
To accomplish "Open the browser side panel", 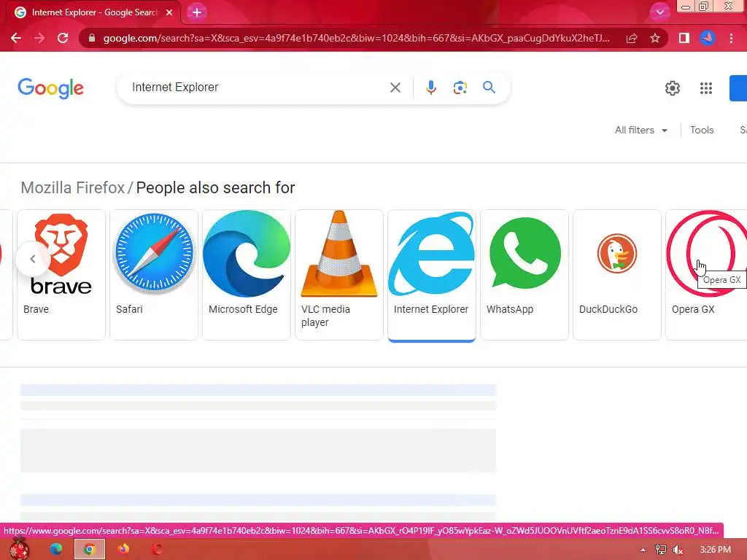I will (x=684, y=38).
